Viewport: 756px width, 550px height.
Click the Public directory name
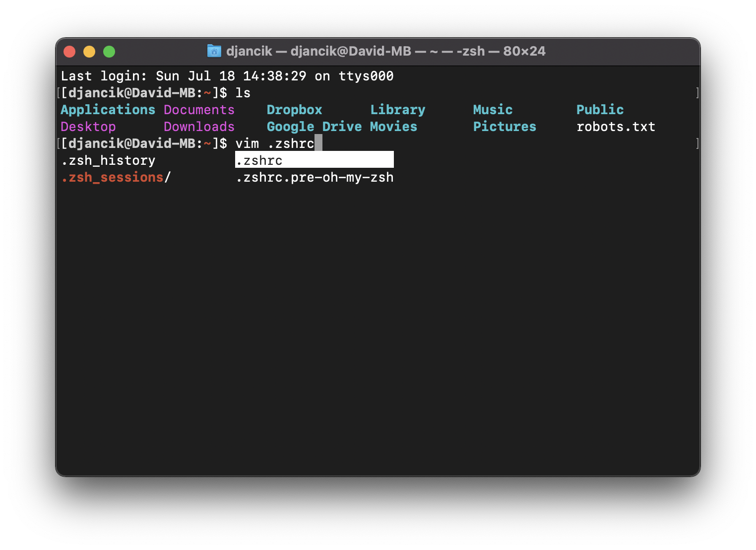tap(600, 110)
